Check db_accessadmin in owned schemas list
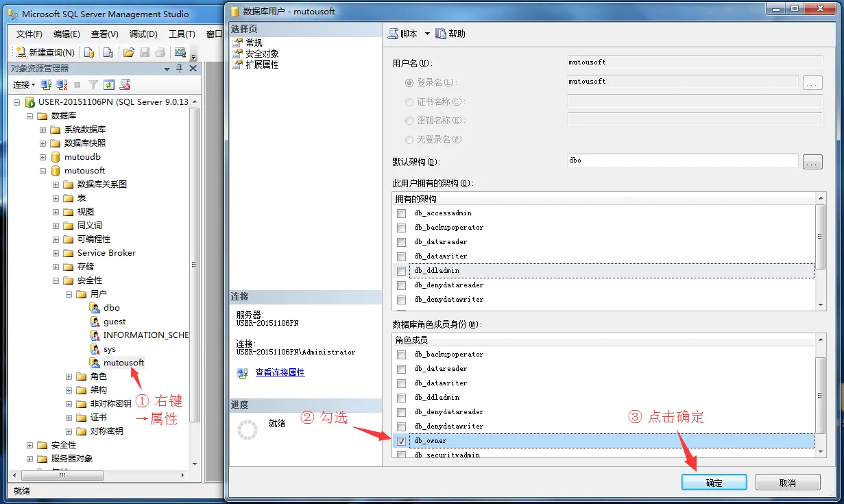The height and width of the screenshot is (504, 844). click(401, 213)
